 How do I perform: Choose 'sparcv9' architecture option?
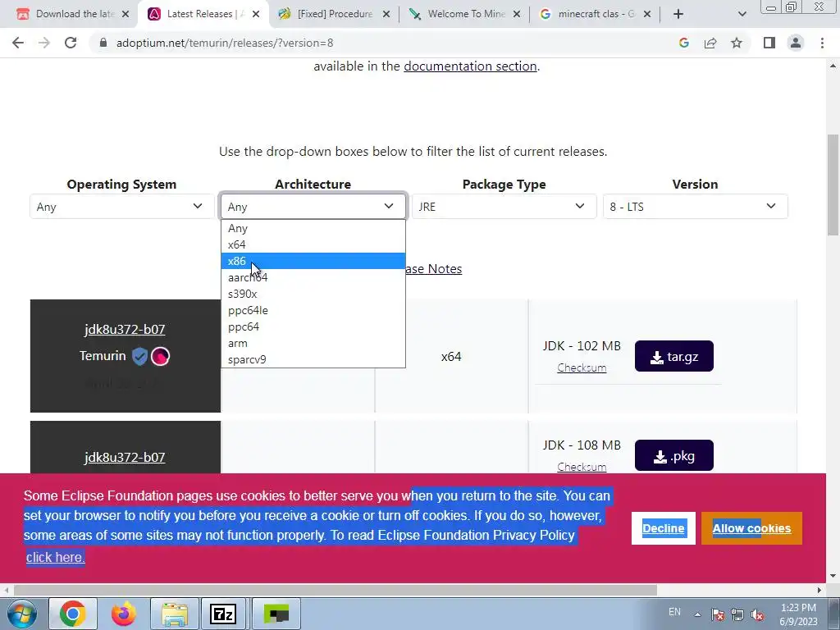313,359
